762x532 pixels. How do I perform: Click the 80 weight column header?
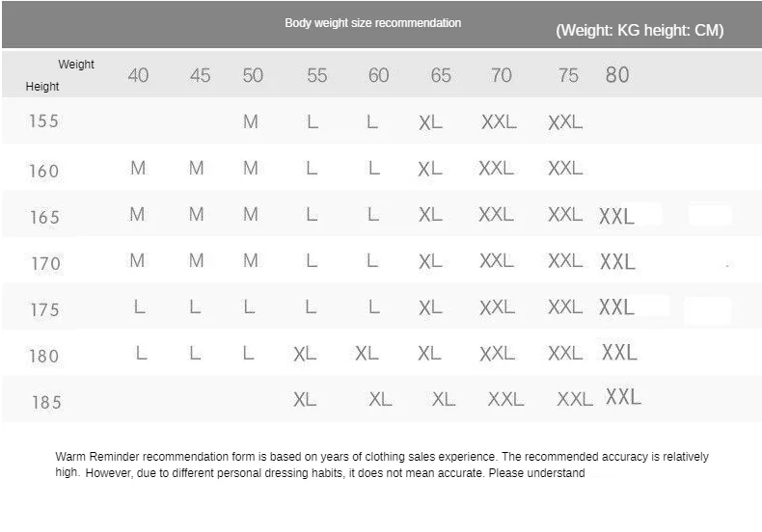point(617,75)
